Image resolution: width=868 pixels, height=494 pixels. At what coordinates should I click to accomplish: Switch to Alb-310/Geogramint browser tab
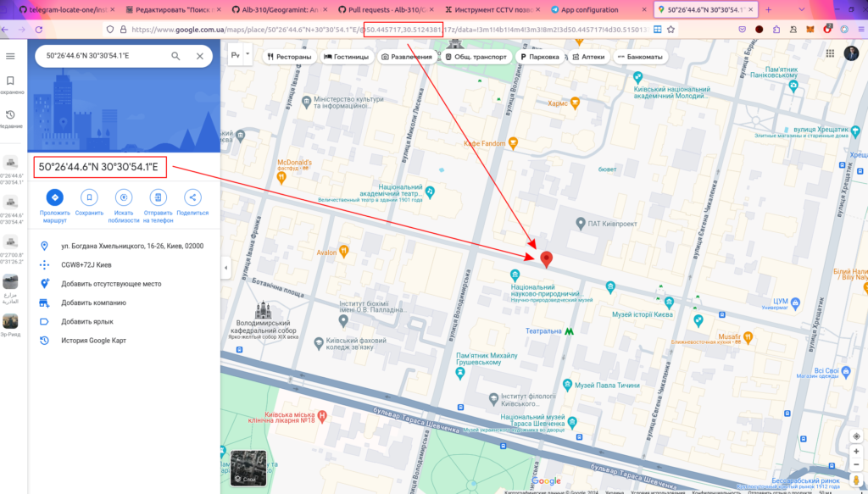[277, 9]
